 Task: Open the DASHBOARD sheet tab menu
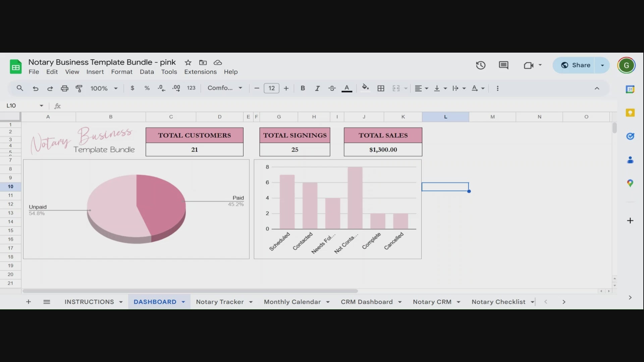pyautogui.click(x=183, y=302)
